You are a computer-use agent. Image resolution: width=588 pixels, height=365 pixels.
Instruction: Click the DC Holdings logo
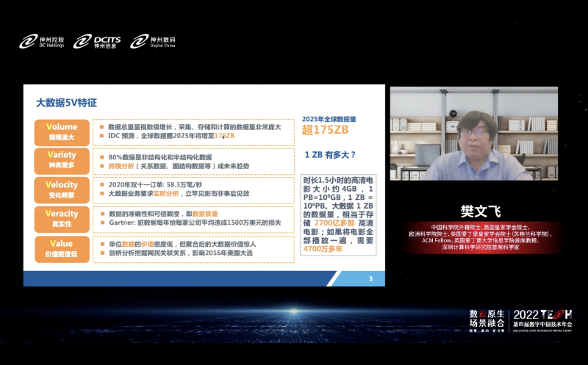tap(42, 42)
